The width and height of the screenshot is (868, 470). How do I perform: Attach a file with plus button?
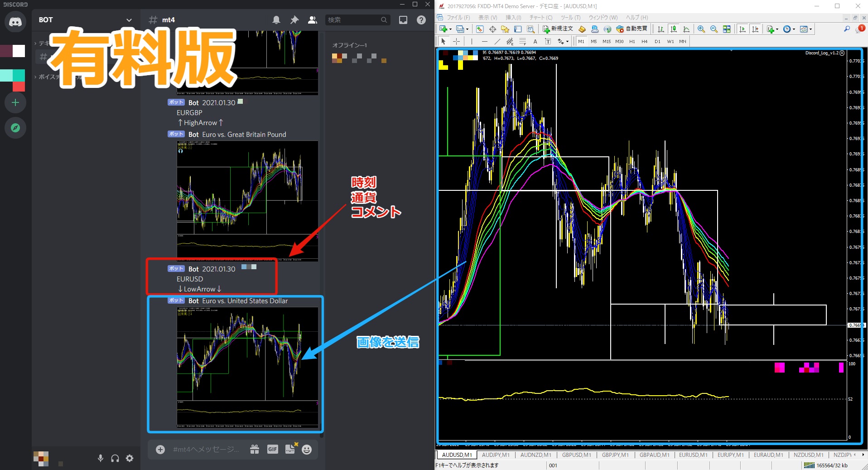(160, 450)
